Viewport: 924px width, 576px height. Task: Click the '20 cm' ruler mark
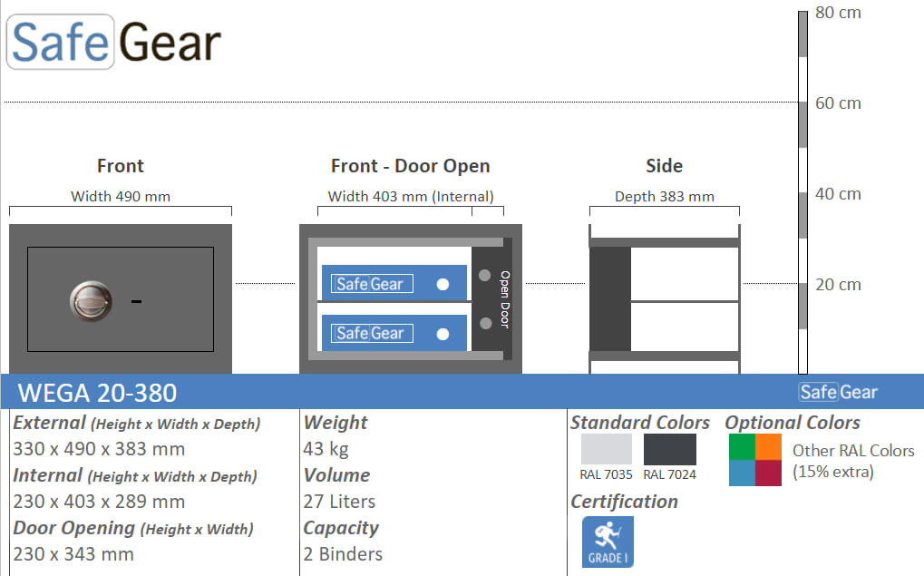[x=838, y=285]
